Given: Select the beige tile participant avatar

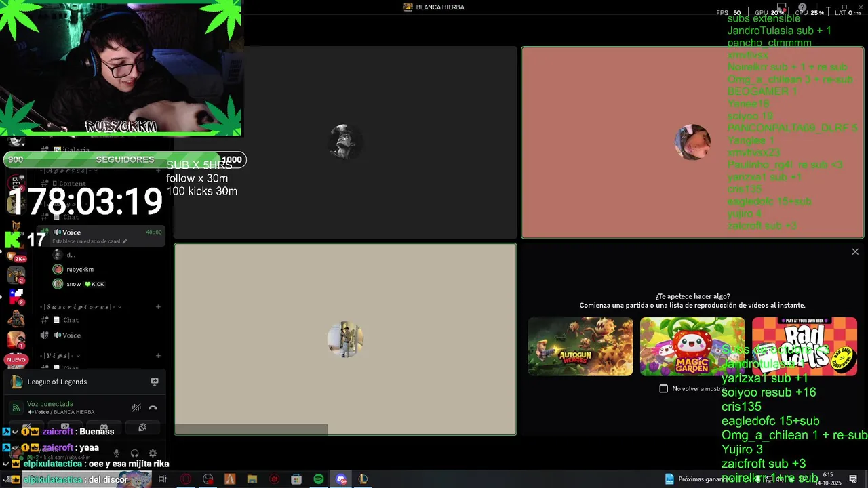Looking at the screenshot, I should click(x=345, y=340).
